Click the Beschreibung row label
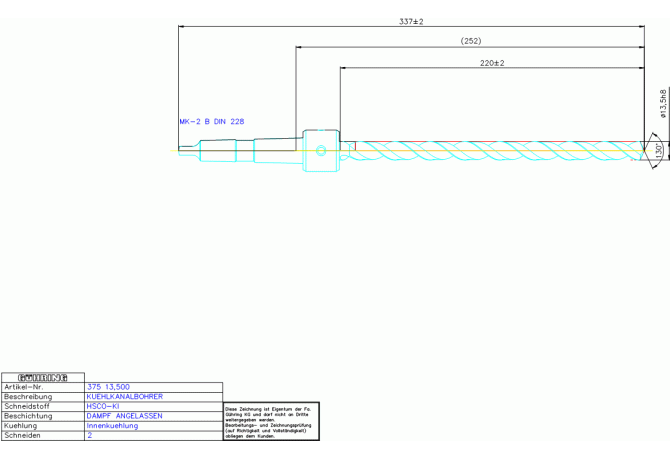This screenshot has width=670, height=460. (28, 396)
